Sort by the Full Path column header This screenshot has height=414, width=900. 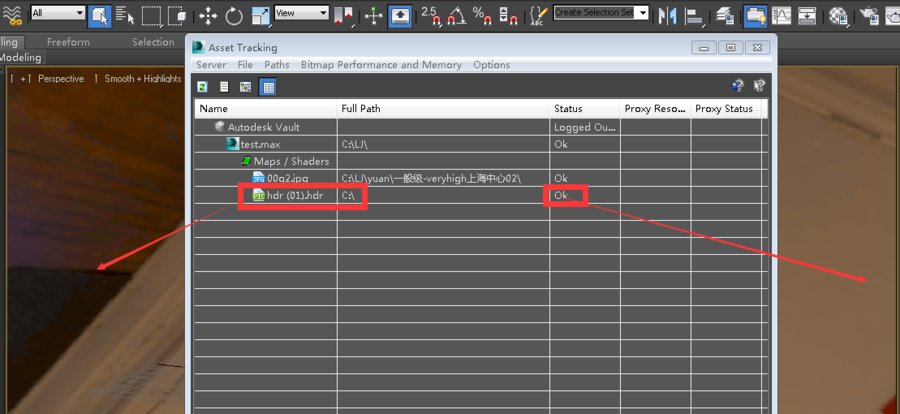pos(443,109)
